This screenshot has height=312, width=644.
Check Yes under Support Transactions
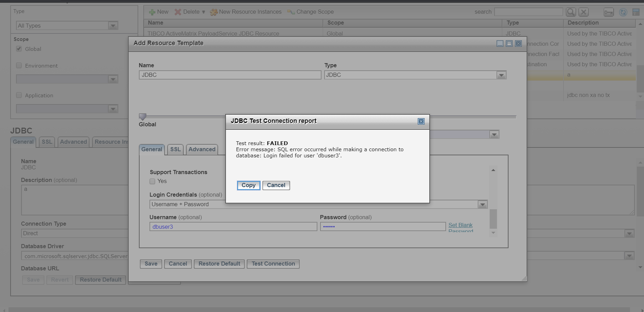tap(152, 181)
